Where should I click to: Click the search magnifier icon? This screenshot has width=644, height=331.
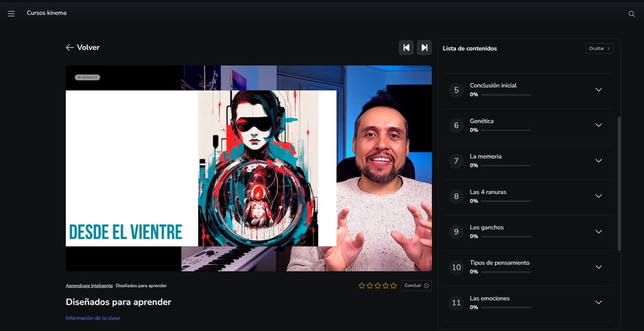632,13
